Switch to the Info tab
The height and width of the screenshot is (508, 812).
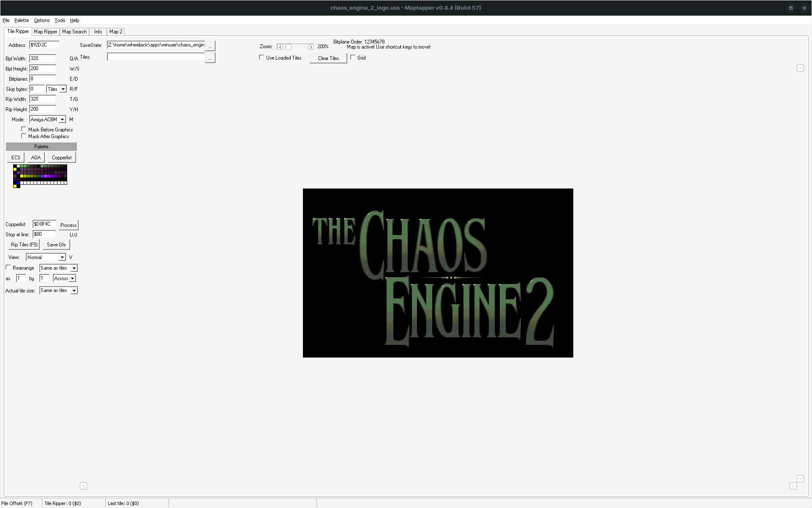pyautogui.click(x=98, y=32)
